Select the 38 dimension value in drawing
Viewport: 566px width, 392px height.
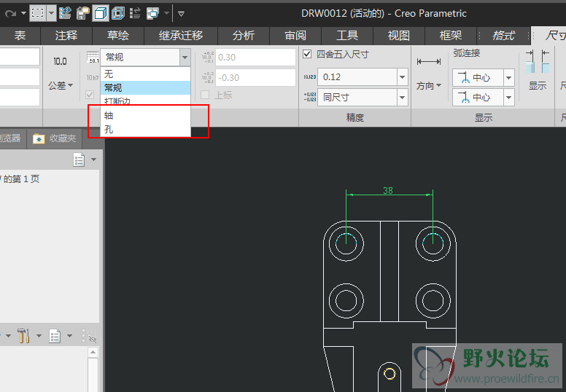coord(388,190)
